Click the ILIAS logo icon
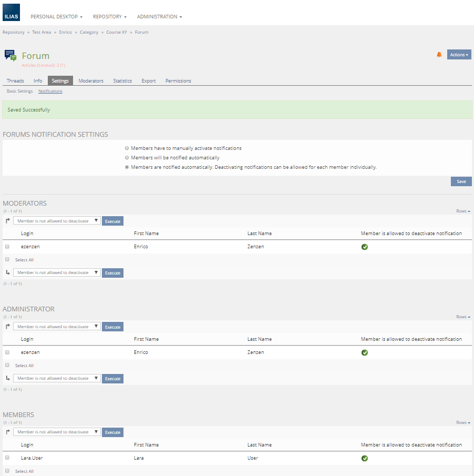 11,13
